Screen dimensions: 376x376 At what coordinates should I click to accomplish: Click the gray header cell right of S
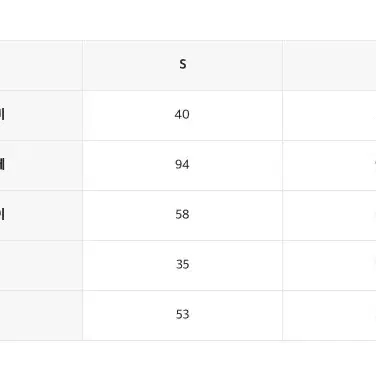pyautogui.click(x=329, y=65)
